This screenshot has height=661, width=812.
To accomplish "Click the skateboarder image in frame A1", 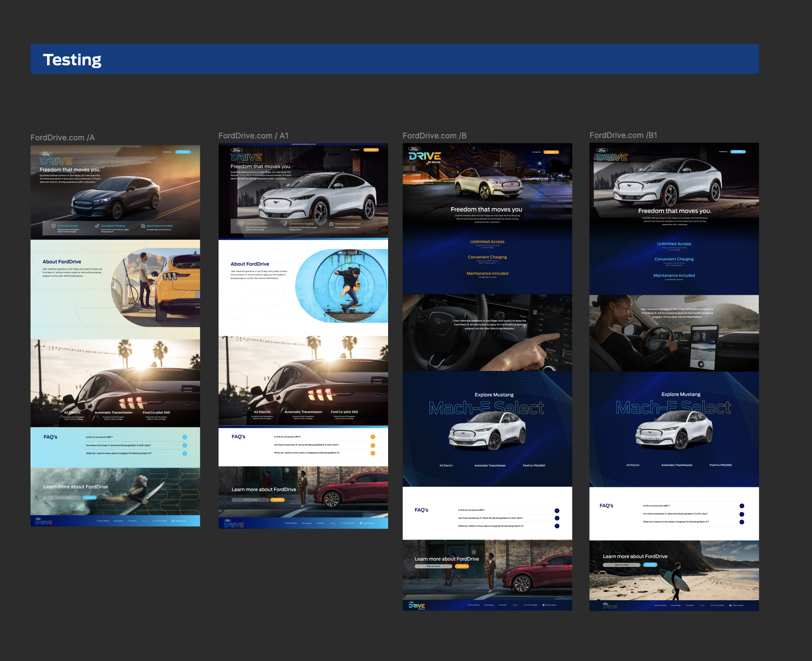I will [342, 286].
